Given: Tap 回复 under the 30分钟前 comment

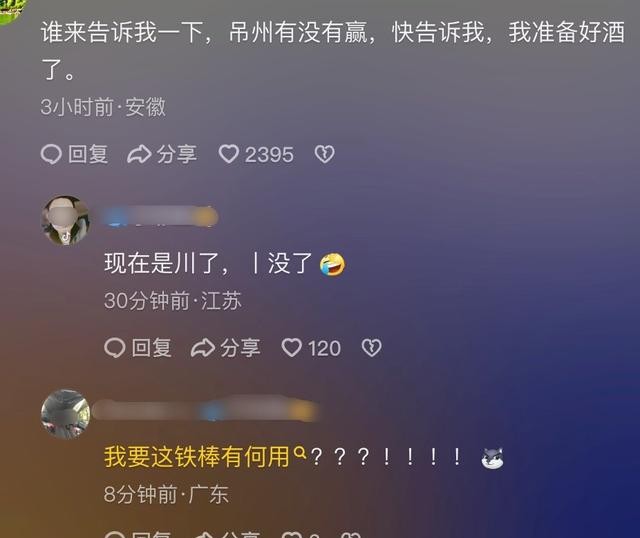Looking at the screenshot, I should [x=151, y=348].
